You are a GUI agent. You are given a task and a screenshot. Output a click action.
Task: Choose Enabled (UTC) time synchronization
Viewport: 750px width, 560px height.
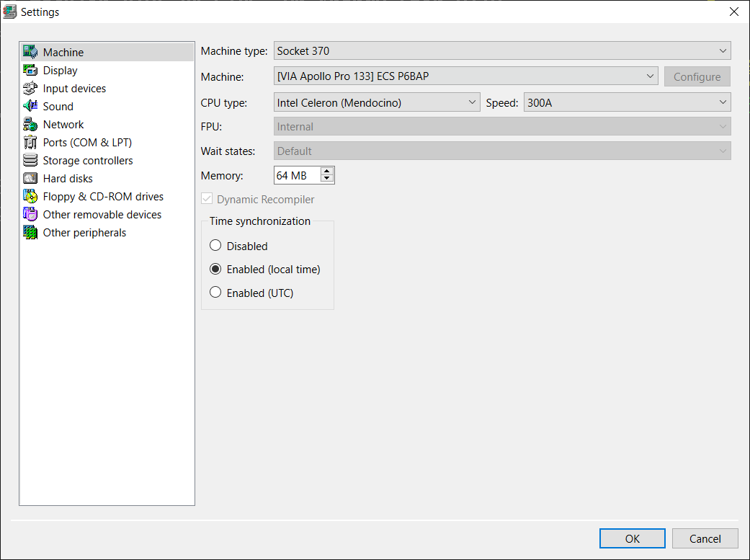click(215, 293)
